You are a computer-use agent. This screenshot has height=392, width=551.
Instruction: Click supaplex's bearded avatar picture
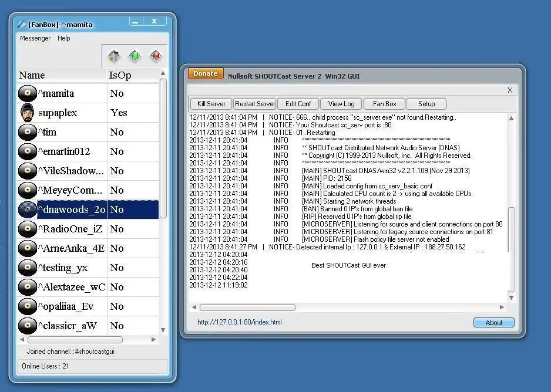[28, 113]
